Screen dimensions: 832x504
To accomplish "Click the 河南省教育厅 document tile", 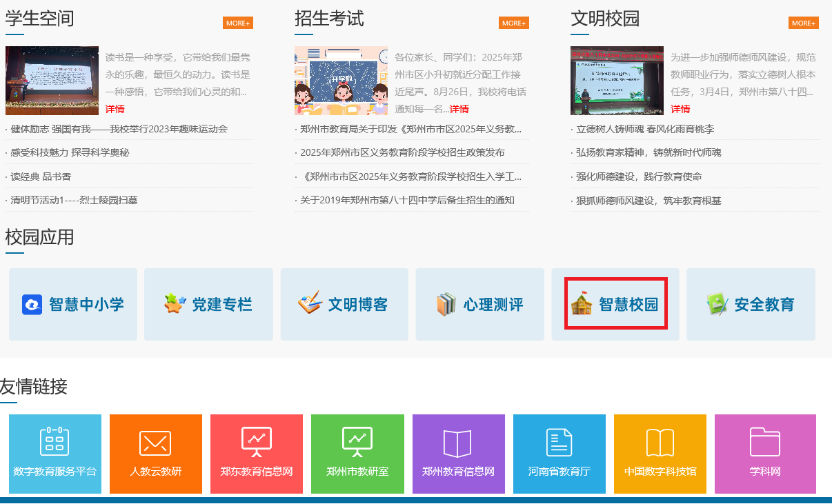I will (559, 443).
